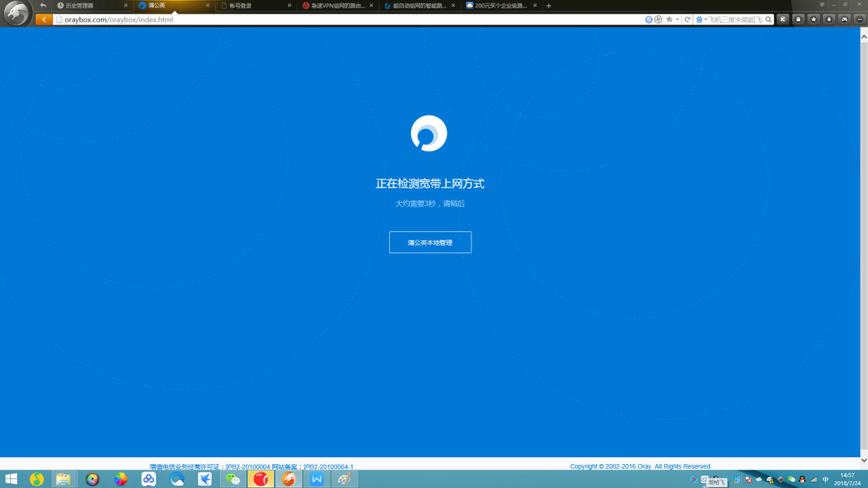The height and width of the screenshot is (488, 868).
Task: Open the blue W WPS taskbar icon
Action: point(317,479)
